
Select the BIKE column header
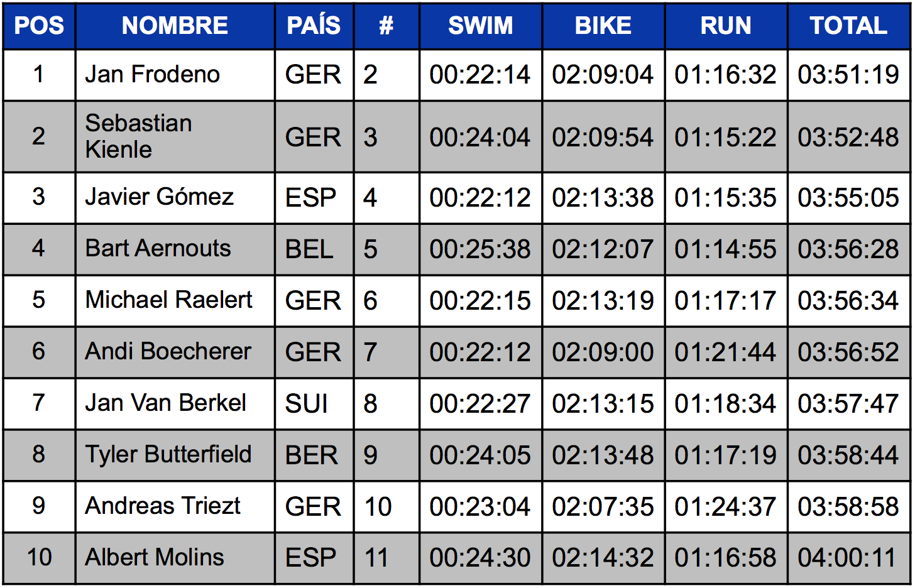603,26
